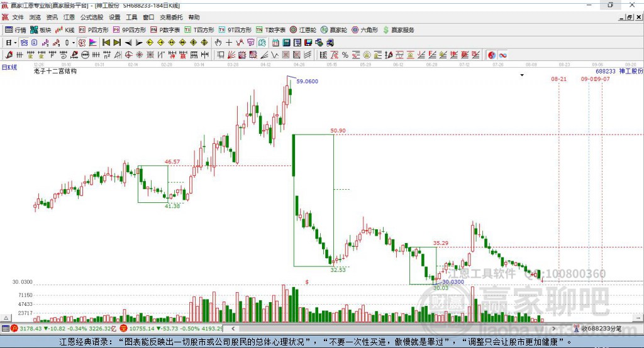Image resolution: width=644 pixels, height=348 pixels.
Task: Open 赢家服务 with dollar icon
Action: pyautogui.click(x=398, y=30)
